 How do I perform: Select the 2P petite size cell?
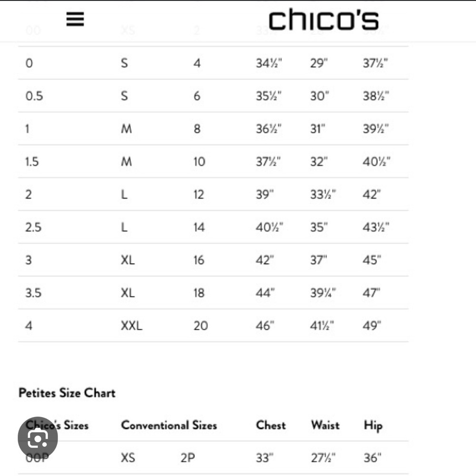[x=188, y=458]
